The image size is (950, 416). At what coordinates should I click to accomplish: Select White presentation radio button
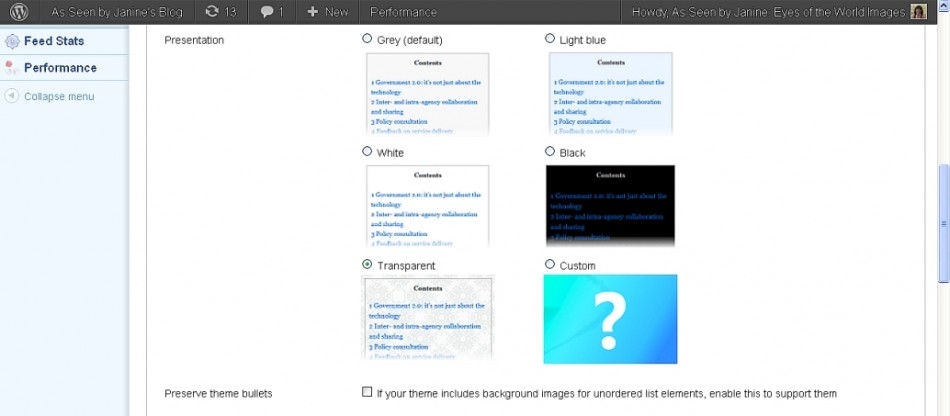coord(367,151)
